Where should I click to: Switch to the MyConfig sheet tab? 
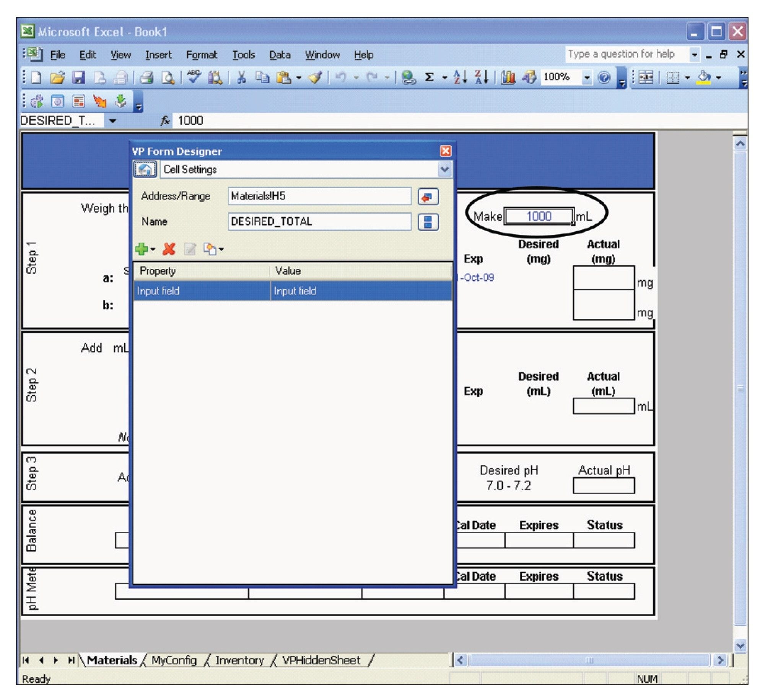(174, 660)
